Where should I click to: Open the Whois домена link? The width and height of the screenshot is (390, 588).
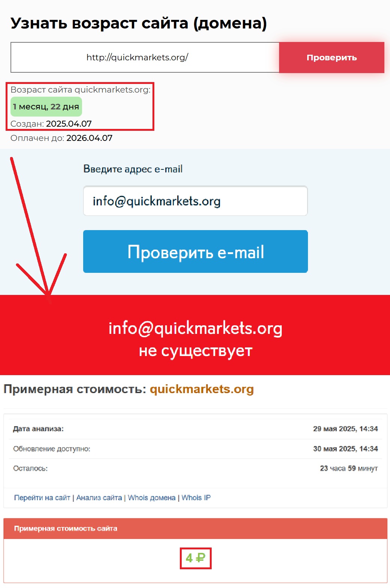pyautogui.click(x=152, y=498)
